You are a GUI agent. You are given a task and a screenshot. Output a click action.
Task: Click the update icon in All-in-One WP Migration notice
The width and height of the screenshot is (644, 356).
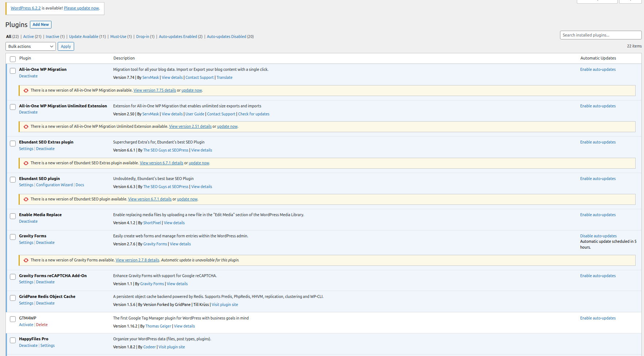pos(26,91)
